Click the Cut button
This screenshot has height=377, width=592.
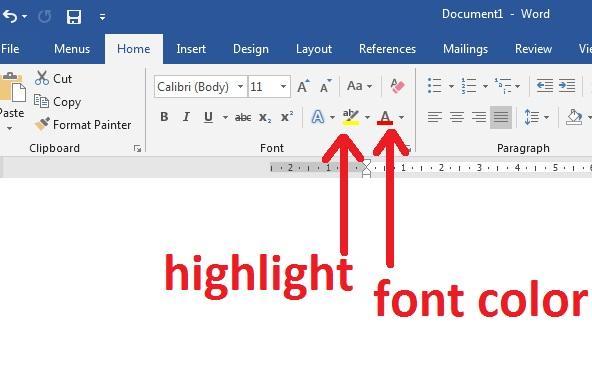click(x=53, y=78)
